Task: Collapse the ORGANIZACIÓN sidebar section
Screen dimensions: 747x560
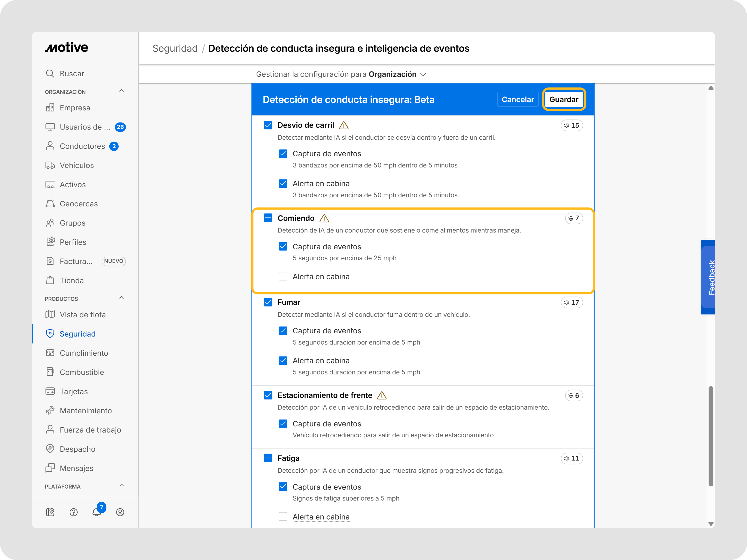Action: click(x=122, y=91)
